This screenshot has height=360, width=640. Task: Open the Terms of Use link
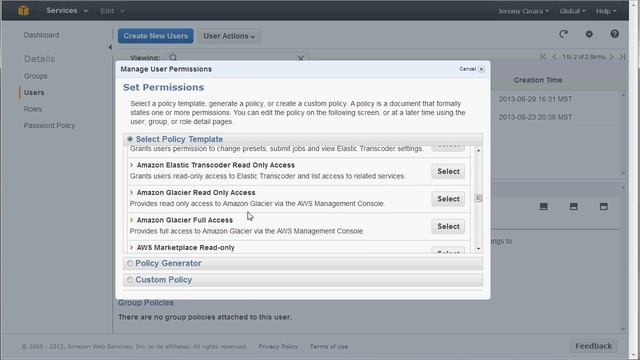coord(329,347)
